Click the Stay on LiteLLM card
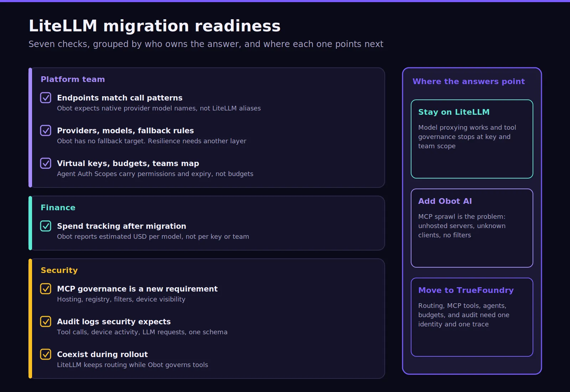 tap(472, 139)
